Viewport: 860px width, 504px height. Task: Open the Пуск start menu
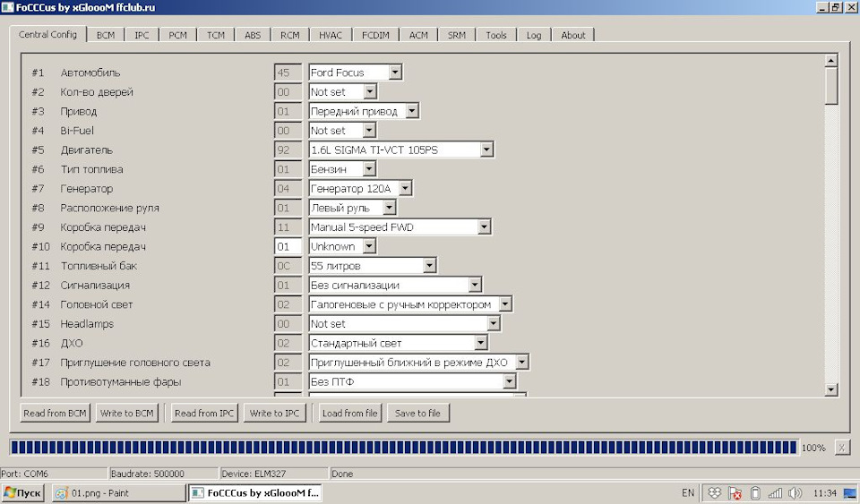tap(23, 493)
